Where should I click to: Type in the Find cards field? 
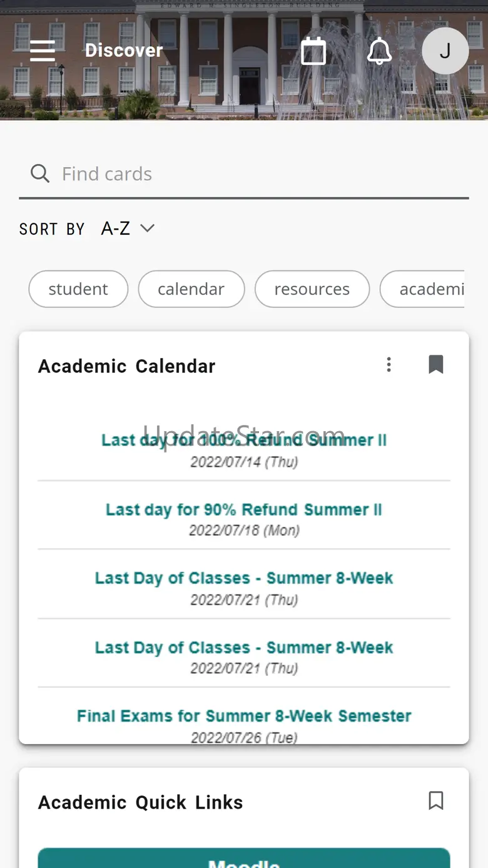point(250,173)
